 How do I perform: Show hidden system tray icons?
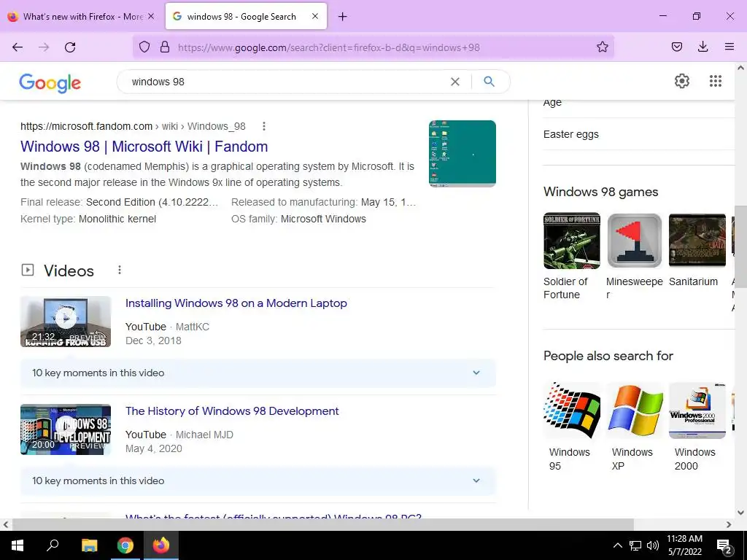617,545
